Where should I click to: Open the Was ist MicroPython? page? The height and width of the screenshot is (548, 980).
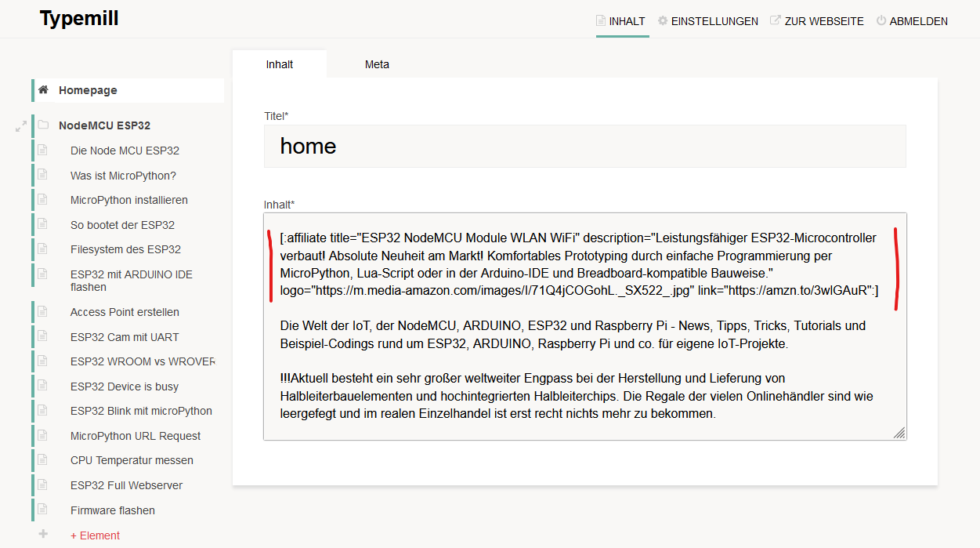(123, 176)
